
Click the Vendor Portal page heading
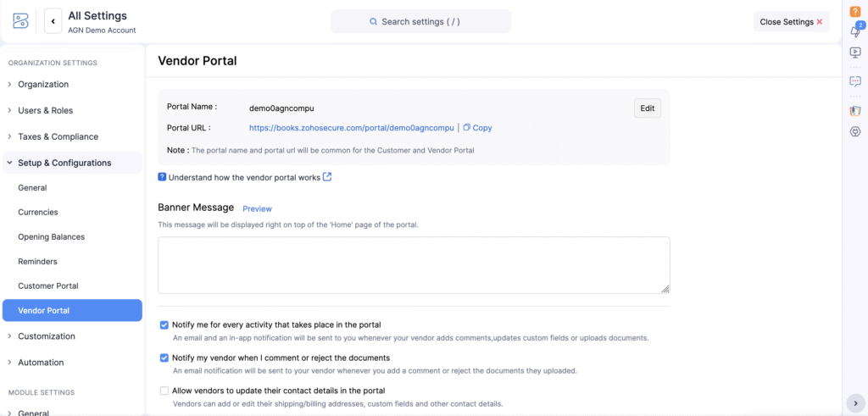[x=197, y=61]
